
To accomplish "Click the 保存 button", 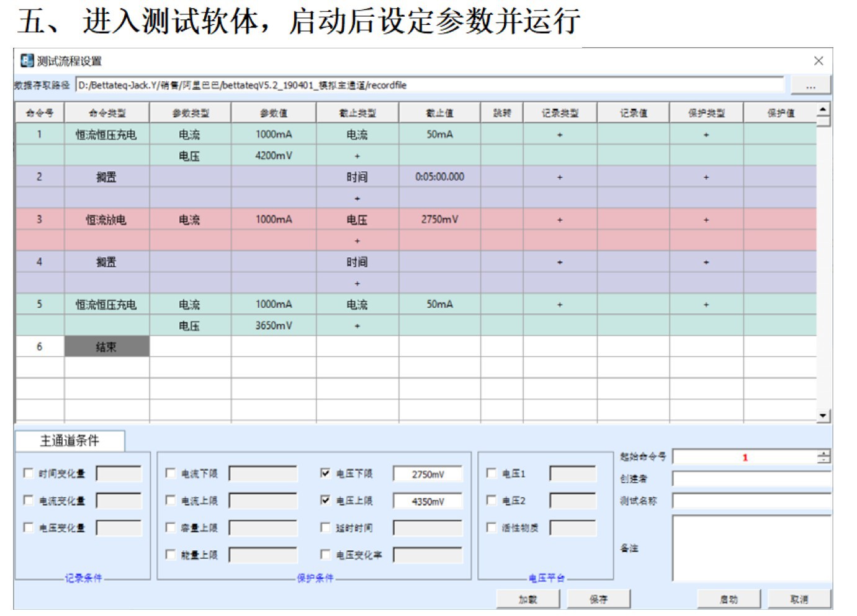I will (x=598, y=599).
